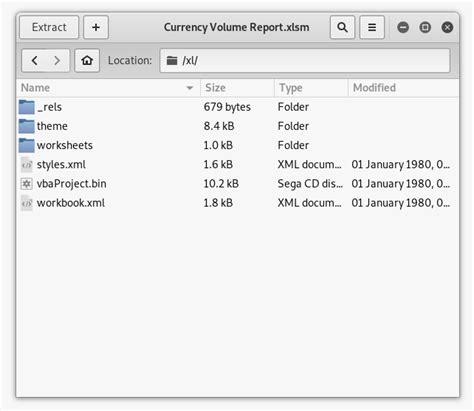Open the hamburger menu button
Image resolution: width=474 pixels, height=411 pixels.
pos(372,27)
